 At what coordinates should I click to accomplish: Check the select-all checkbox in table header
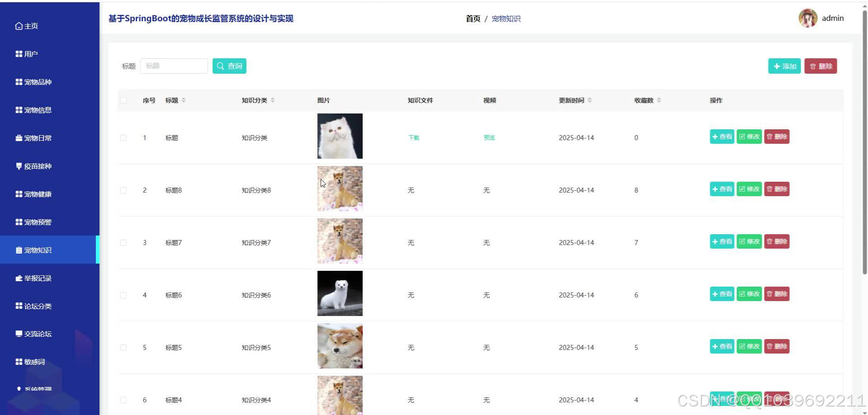123,100
